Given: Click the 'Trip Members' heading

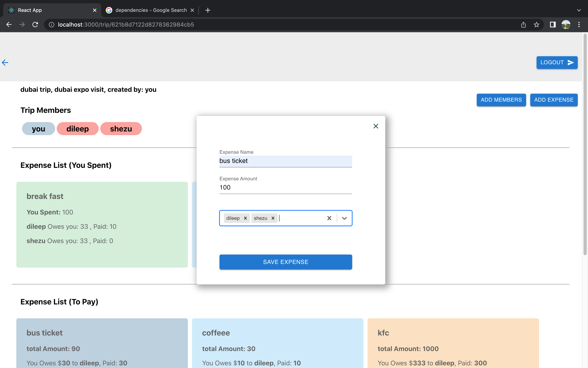Looking at the screenshot, I should (x=46, y=110).
